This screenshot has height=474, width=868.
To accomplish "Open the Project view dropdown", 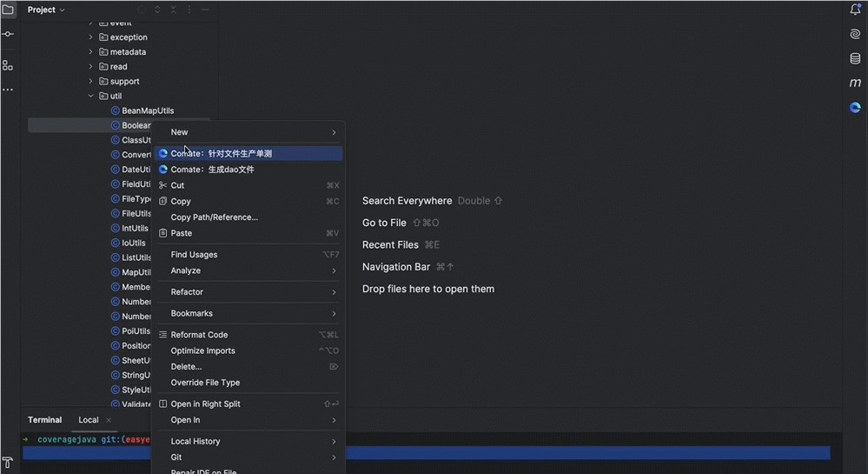I will 46,10.
